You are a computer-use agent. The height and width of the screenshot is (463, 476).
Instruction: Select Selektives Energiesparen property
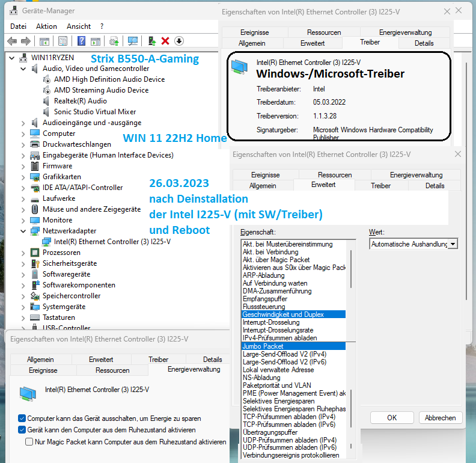click(x=293, y=401)
